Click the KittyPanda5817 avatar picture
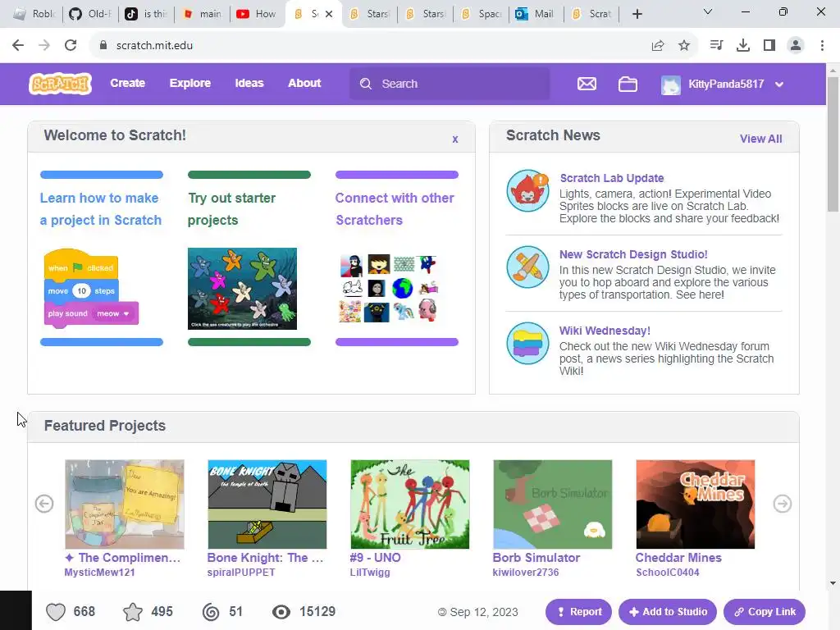The height and width of the screenshot is (630, 840). point(671,84)
